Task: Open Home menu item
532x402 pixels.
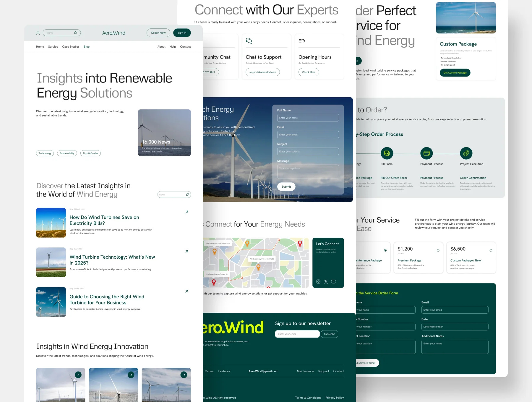Action: pos(40,47)
